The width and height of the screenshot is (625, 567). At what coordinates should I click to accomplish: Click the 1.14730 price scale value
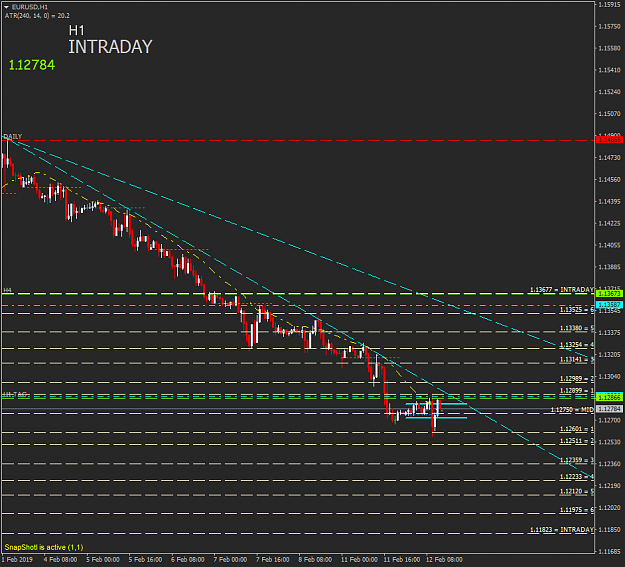pyautogui.click(x=609, y=158)
